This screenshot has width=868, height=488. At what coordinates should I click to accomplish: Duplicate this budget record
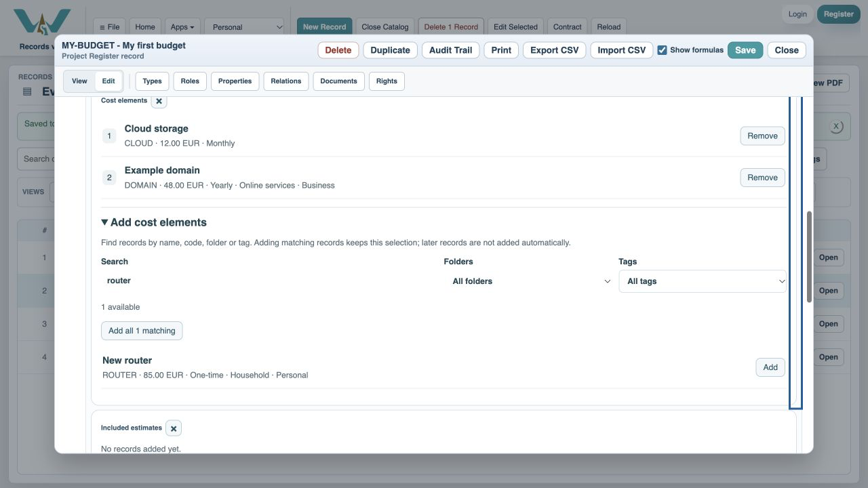pos(390,50)
